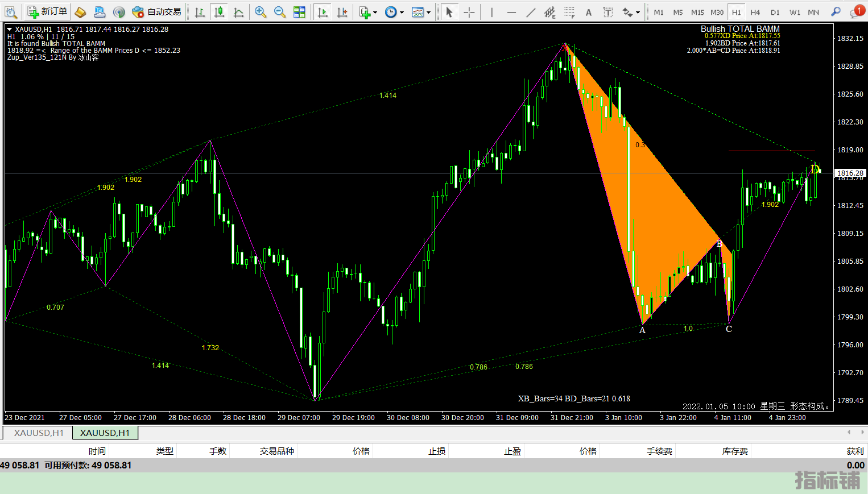Open MetaEditor via yellow book icon

(80, 12)
